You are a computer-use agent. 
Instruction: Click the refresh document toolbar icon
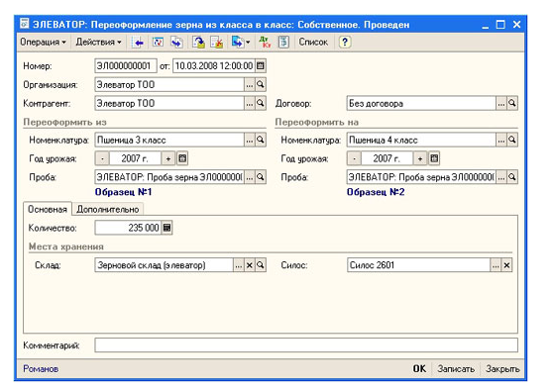pyautogui.click(x=158, y=43)
